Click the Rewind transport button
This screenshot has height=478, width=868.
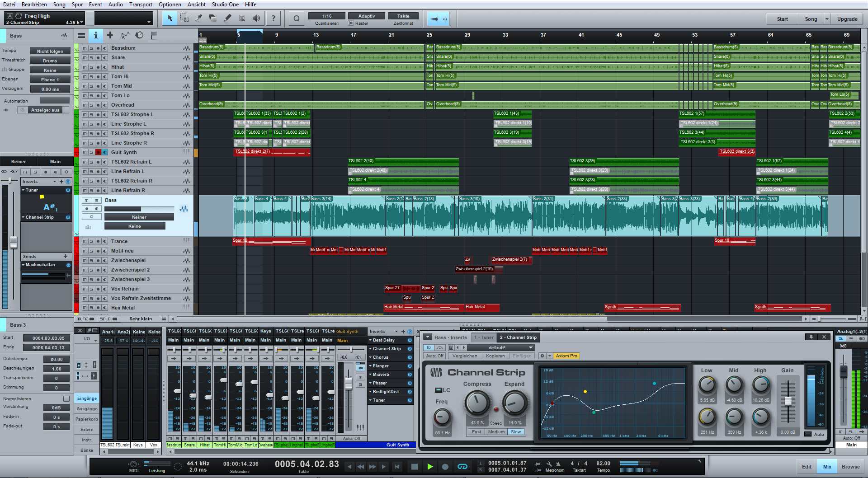click(360, 467)
